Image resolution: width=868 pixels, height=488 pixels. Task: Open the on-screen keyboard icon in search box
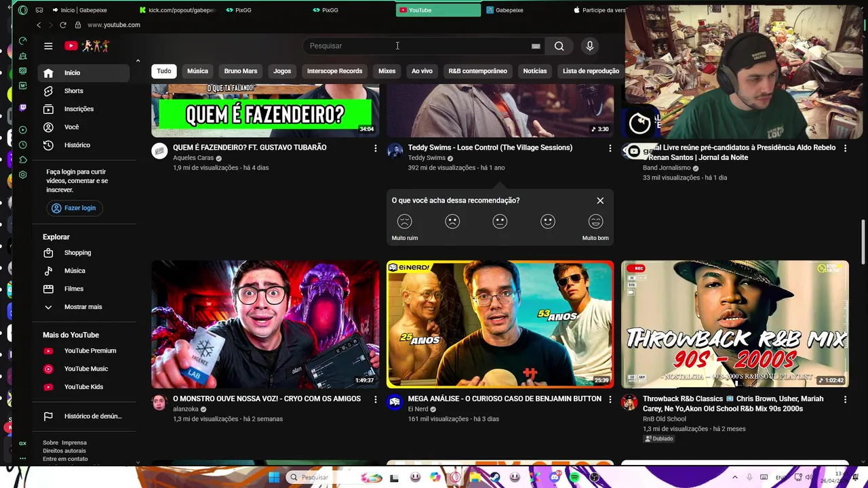point(536,46)
